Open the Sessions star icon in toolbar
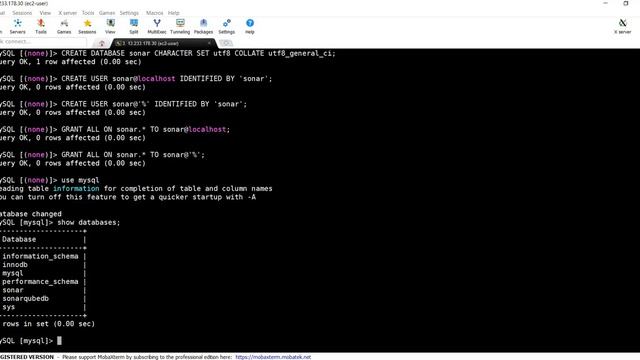This screenshot has height=360, width=640. (87, 26)
